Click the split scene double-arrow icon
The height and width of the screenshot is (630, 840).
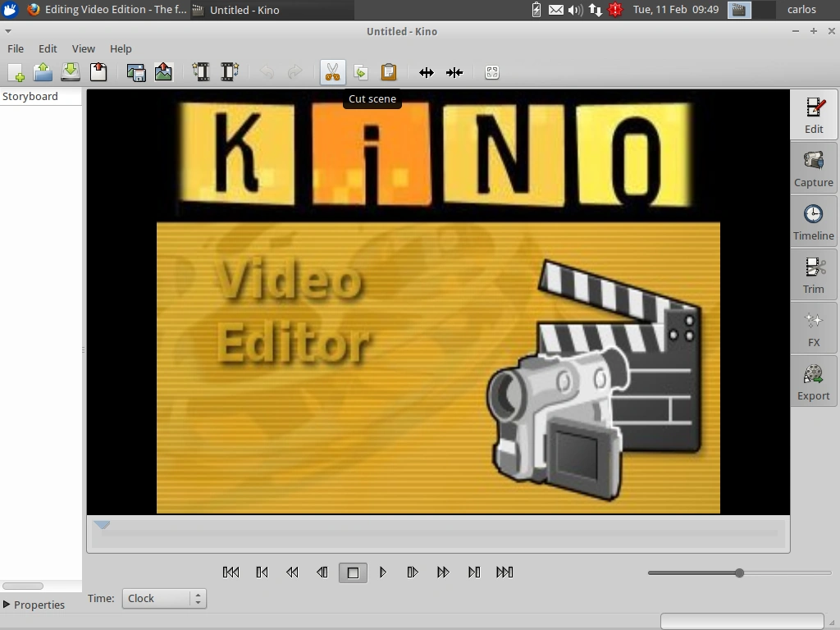click(427, 72)
